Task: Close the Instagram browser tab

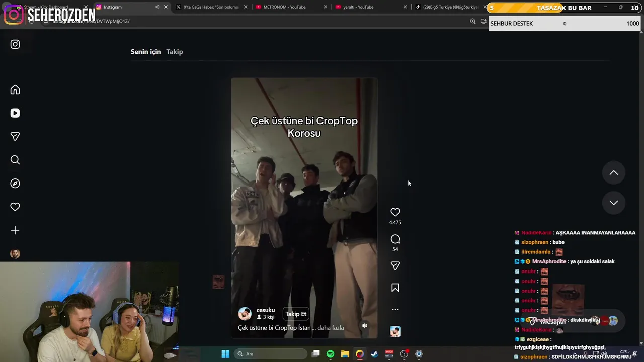Action: [x=166, y=7]
